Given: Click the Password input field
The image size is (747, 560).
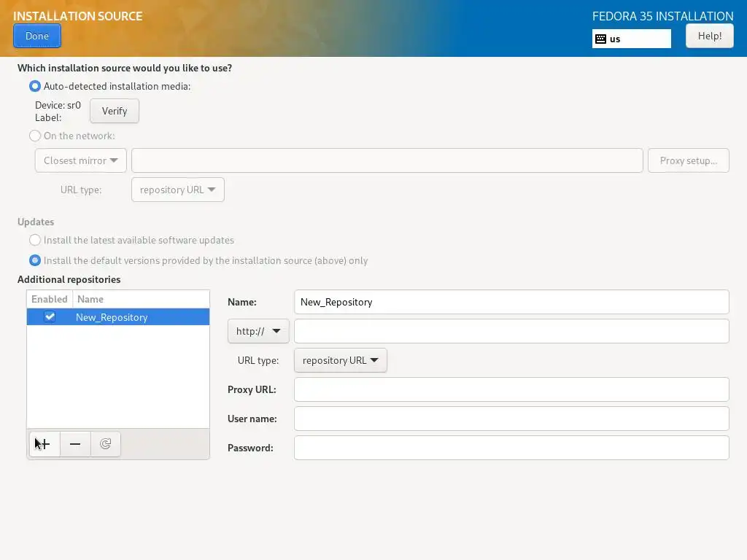Looking at the screenshot, I should (x=511, y=448).
